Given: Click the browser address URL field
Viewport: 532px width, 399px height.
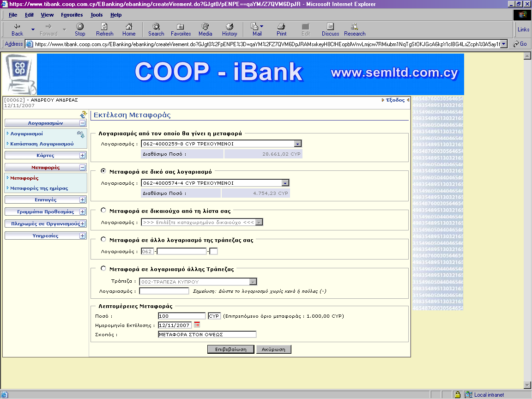Looking at the screenshot, I should (267, 44).
